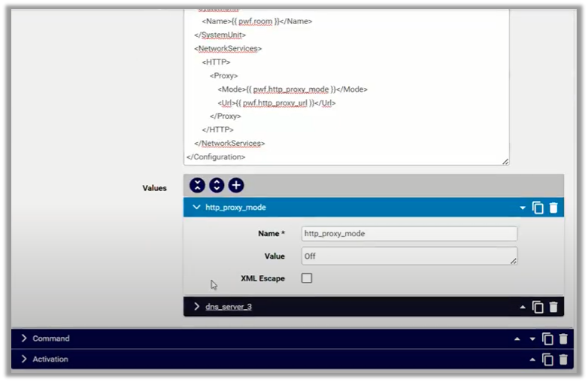Move the Command section down
This screenshot has width=588, height=382.
coord(532,339)
